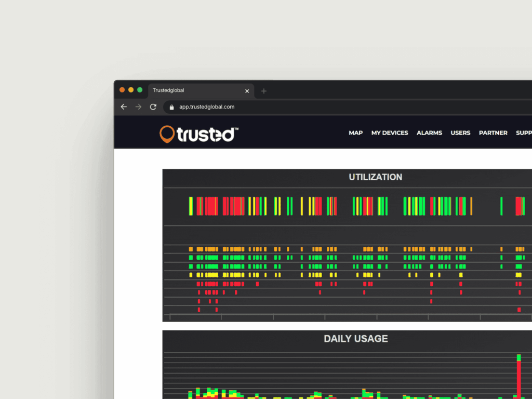Navigate to USERS page

tap(460, 133)
